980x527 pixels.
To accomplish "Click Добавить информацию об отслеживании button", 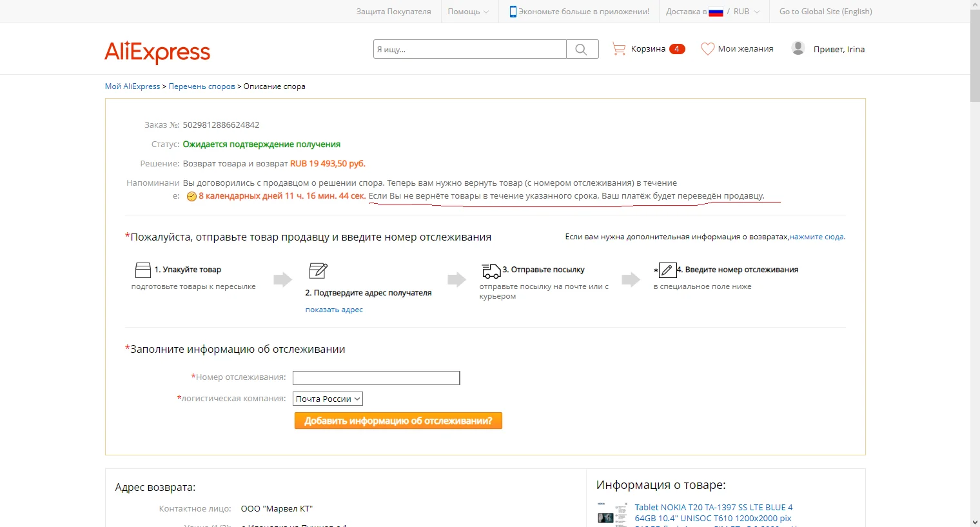I will tap(398, 421).
